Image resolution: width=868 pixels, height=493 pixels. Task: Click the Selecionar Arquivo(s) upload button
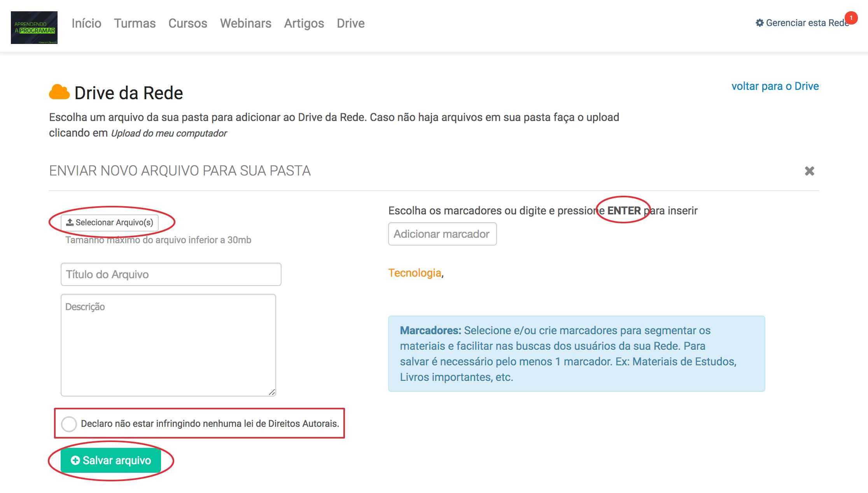click(x=110, y=222)
